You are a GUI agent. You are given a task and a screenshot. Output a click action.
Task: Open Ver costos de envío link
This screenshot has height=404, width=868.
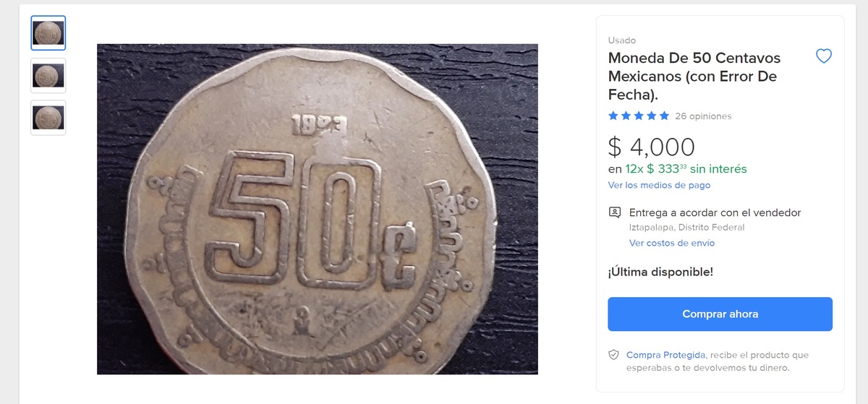pos(671,244)
